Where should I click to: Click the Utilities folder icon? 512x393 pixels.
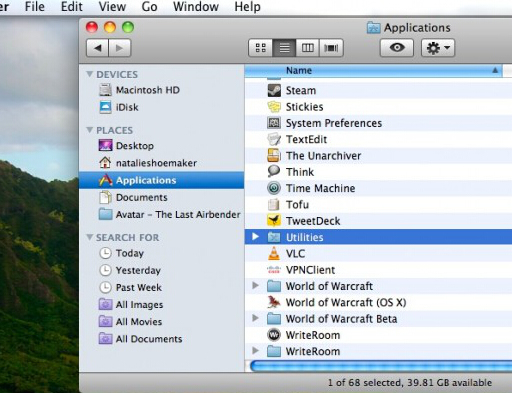274,237
